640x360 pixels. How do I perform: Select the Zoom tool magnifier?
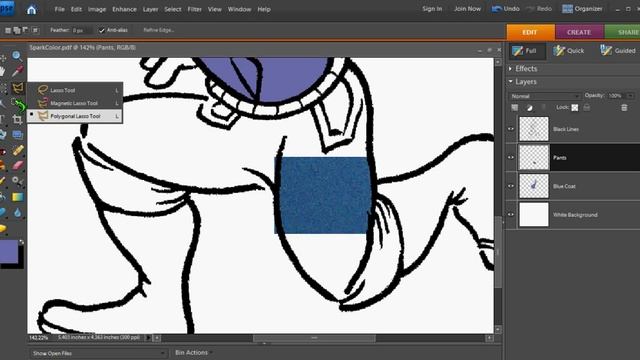(17, 56)
